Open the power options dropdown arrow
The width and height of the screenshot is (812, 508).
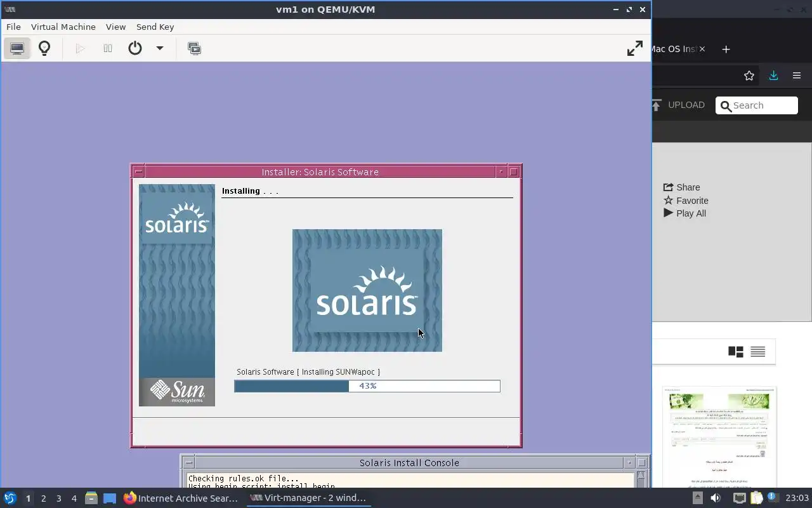(160, 48)
